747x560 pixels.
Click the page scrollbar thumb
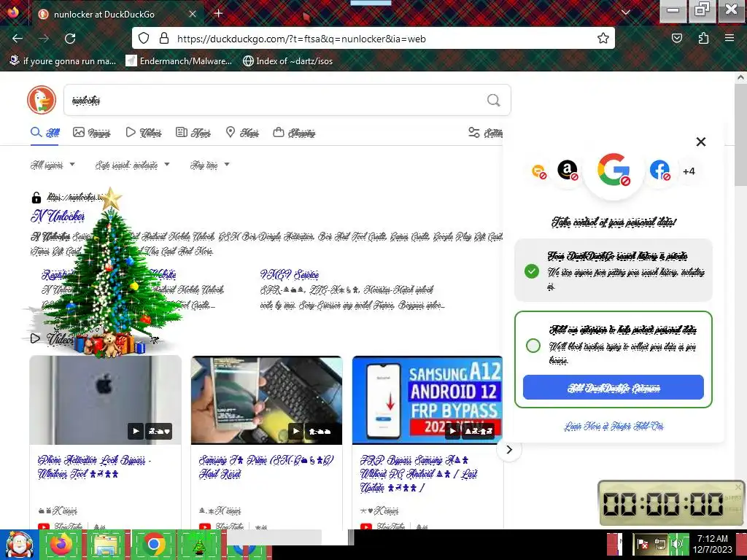741,135
